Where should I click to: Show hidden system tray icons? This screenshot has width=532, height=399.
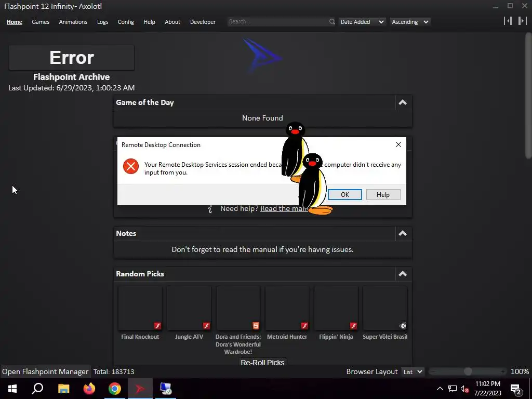click(440, 389)
